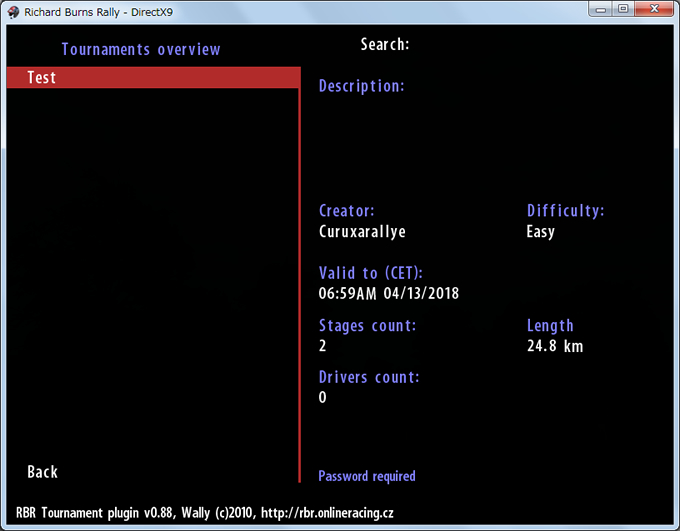Click the date 06:59AM 04/13/2018

coord(389,293)
